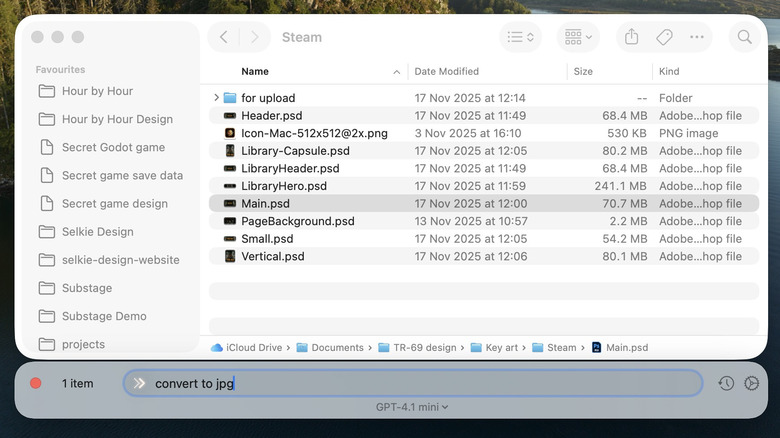Click the 241.1 MB size cell
The image size is (780, 438).
pos(620,186)
